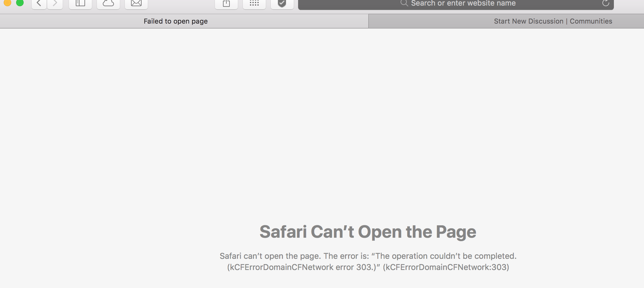The width and height of the screenshot is (644, 288).
Task: Go back to the previous page
Action: pos(39,4)
